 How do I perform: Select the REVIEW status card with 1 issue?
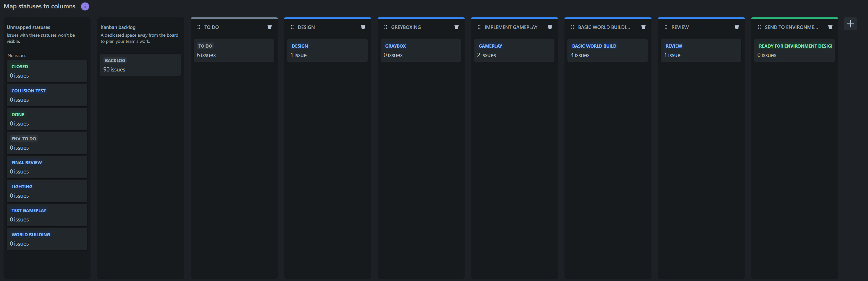point(701,51)
